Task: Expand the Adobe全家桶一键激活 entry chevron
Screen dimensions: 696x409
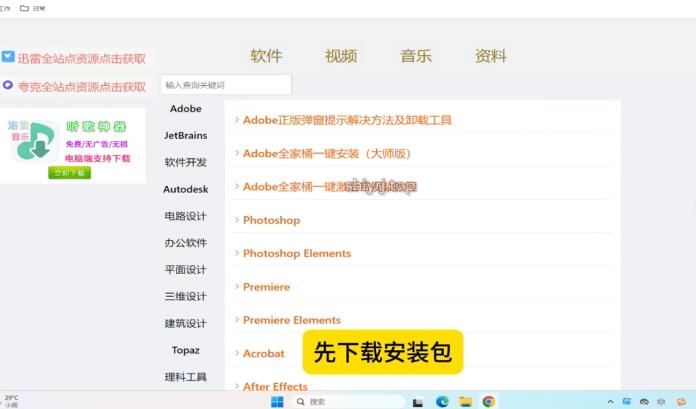Action: click(x=237, y=187)
